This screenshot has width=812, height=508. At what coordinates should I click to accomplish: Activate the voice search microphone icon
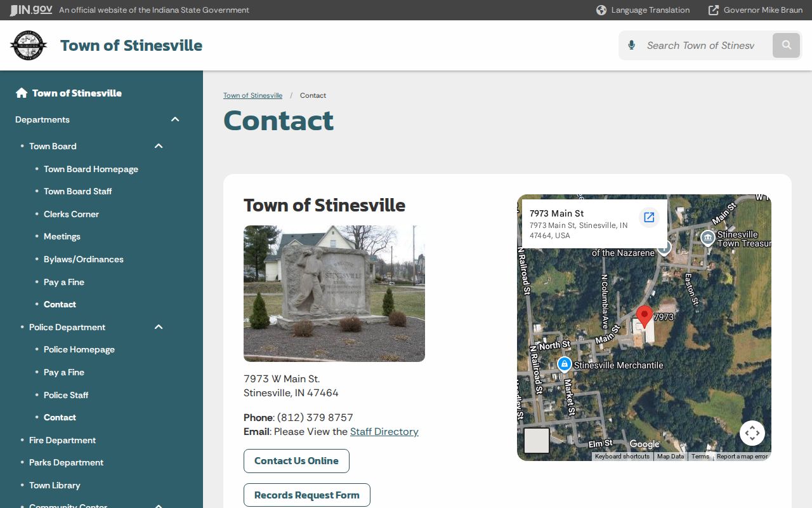click(631, 45)
